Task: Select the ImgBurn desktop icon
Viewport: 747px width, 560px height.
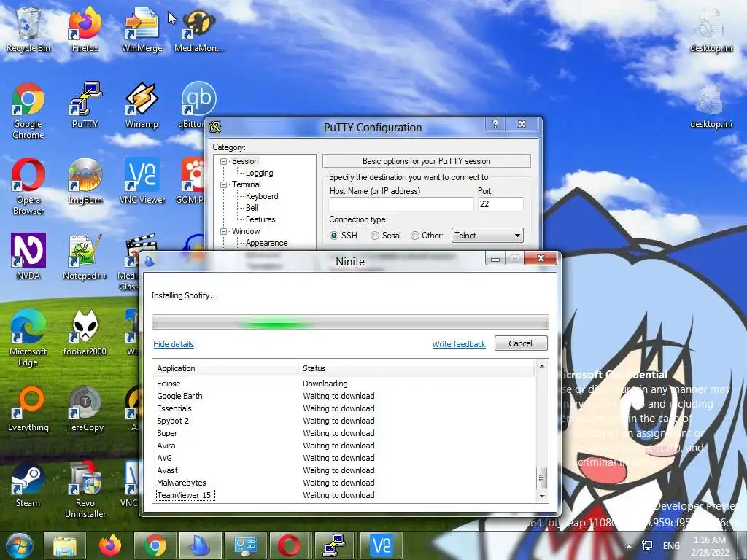Action: click(x=85, y=181)
